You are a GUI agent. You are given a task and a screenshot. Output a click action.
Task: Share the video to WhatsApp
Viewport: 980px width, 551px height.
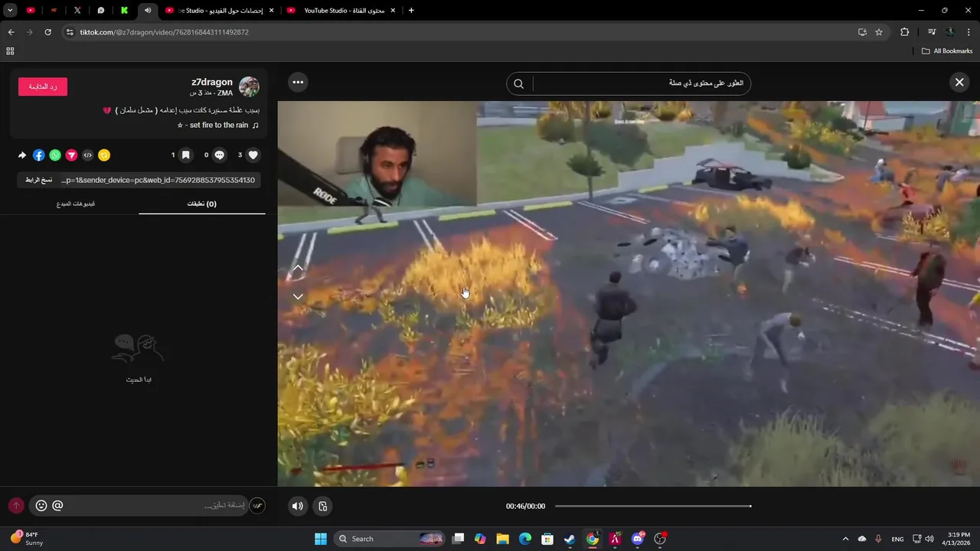pos(55,155)
